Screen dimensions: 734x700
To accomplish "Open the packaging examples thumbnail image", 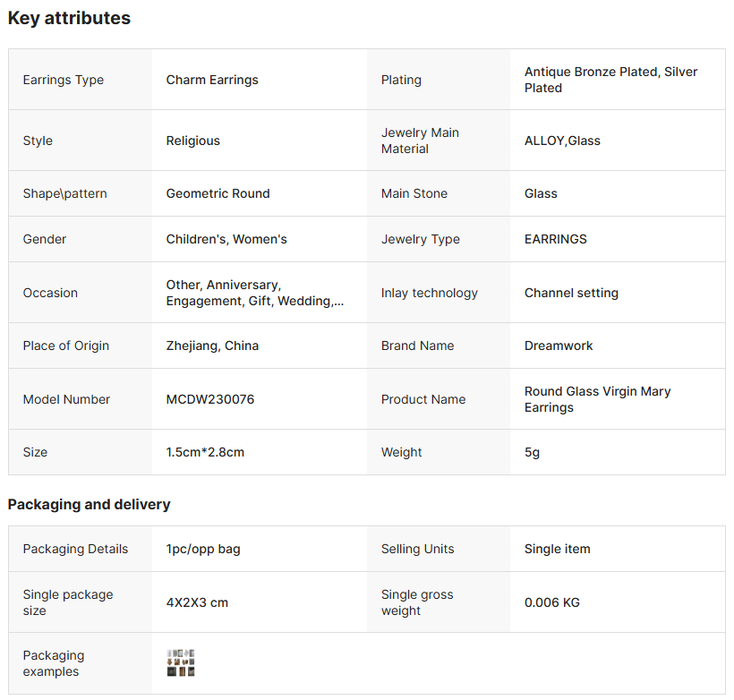I will click(181, 663).
